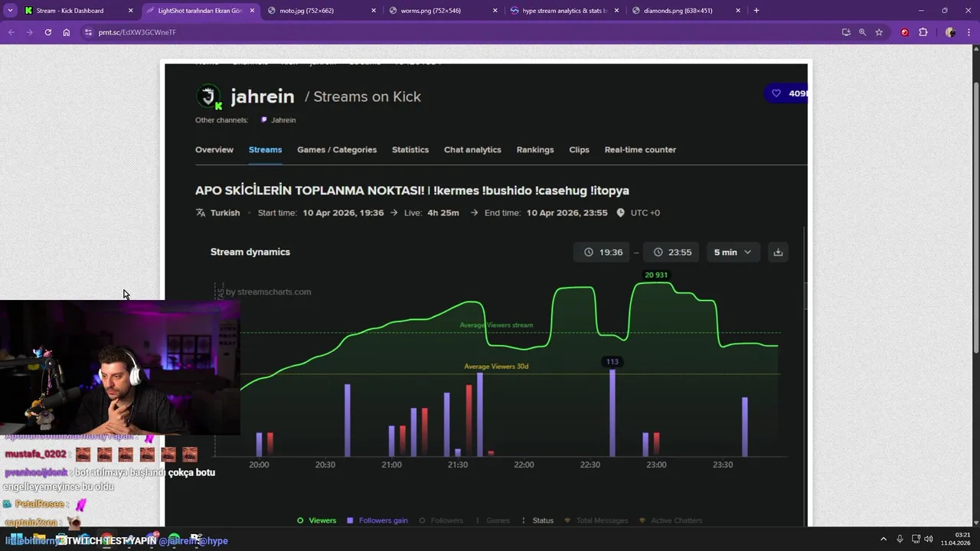Toggle the Followers gain legend series
The width and height of the screenshot is (980, 551).
(377, 520)
